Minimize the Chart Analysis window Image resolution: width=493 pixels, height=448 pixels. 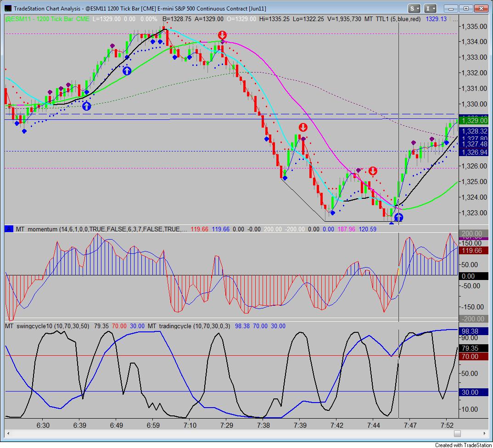[x=451, y=8]
